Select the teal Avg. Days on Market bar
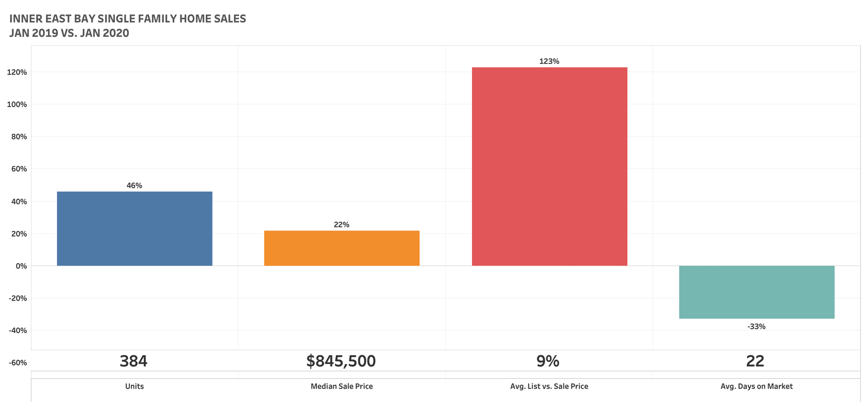 click(x=756, y=292)
